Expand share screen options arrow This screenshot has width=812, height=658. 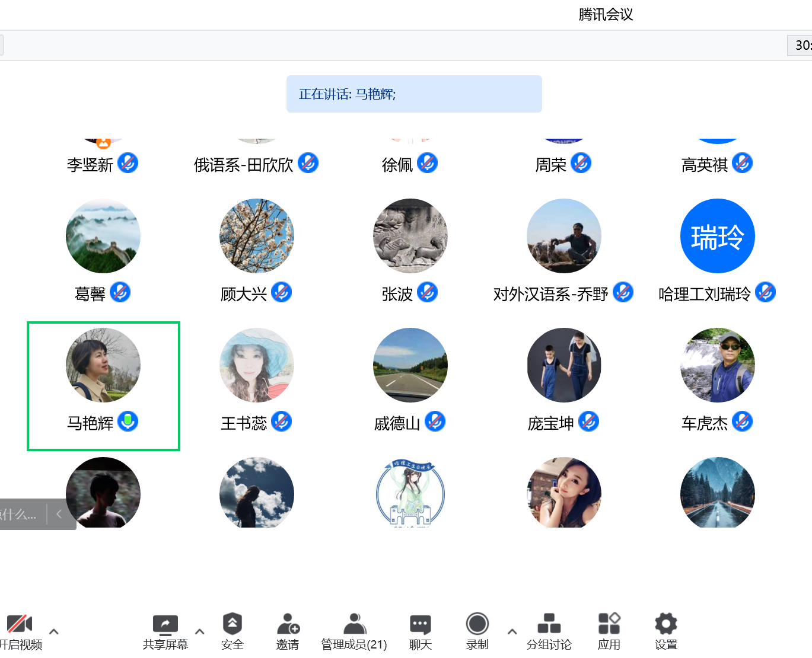pyautogui.click(x=200, y=631)
